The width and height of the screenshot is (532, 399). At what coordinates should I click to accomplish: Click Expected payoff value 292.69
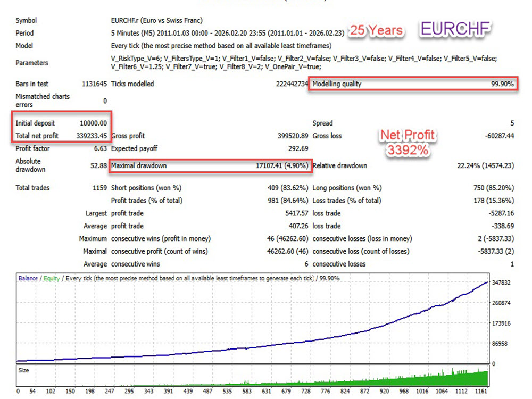(x=298, y=148)
